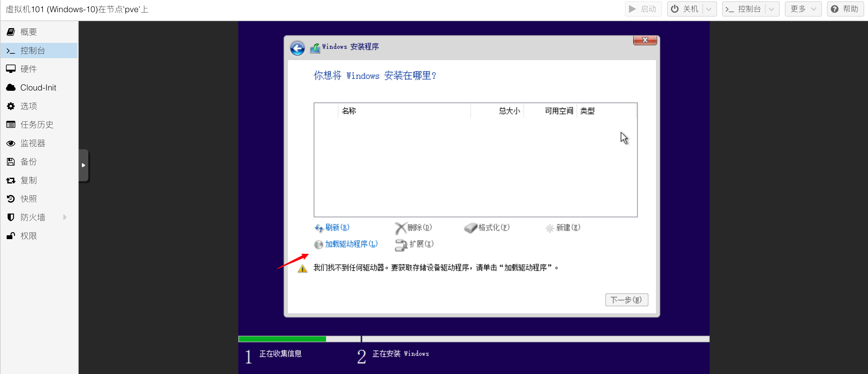This screenshot has width=868, height=374.
Task: Click the 控制台 console toolbar button
Action: click(x=743, y=9)
